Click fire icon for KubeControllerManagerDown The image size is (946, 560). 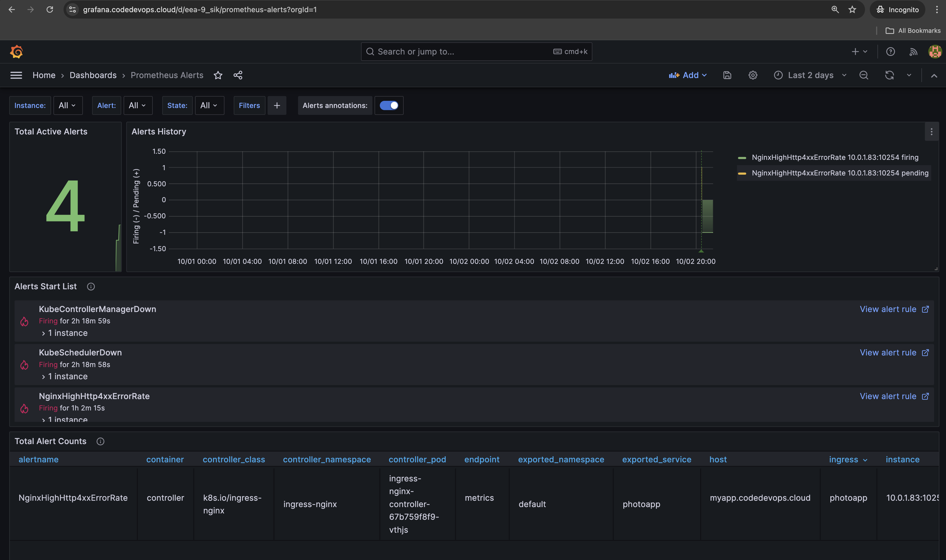pos(25,322)
